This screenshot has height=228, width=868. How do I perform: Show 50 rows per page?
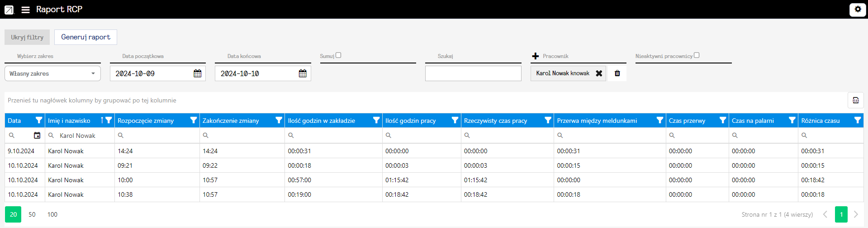pyautogui.click(x=32, y=214)
